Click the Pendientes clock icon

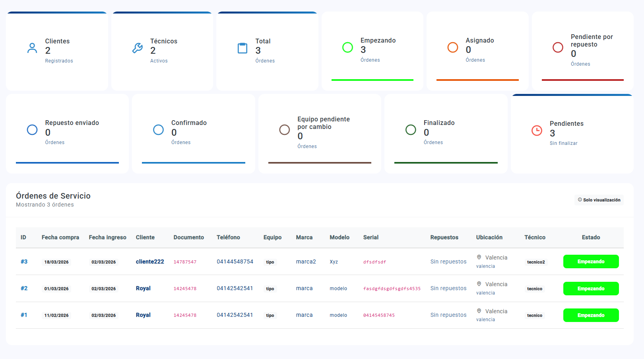tap(537, 131)
